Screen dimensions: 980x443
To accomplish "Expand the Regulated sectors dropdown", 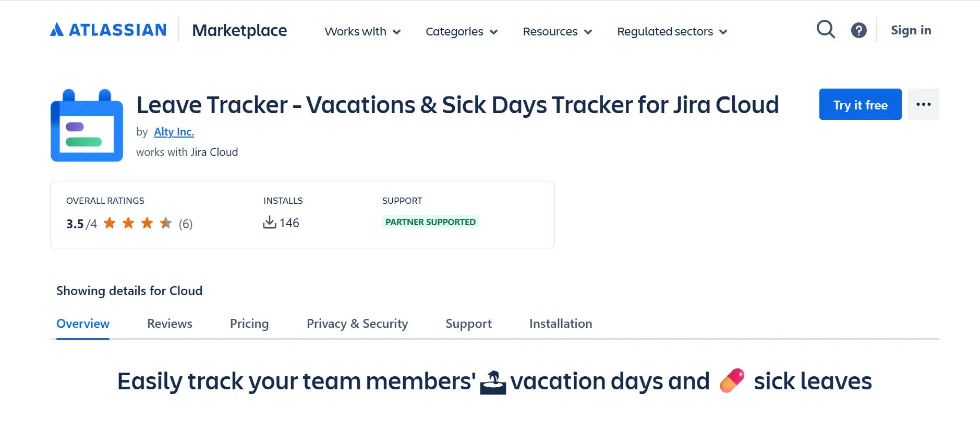I will tap(672, 32).
